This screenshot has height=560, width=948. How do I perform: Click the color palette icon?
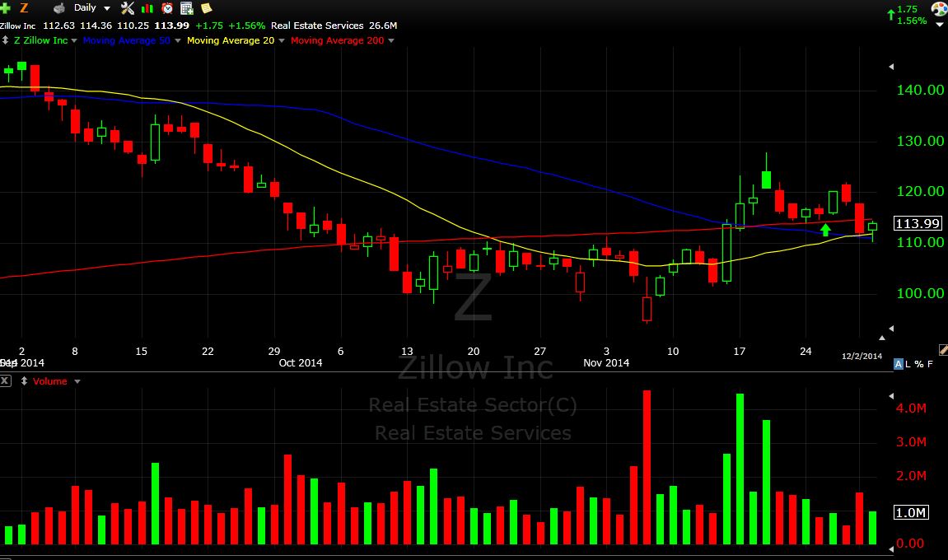click(x=939, y=9)
